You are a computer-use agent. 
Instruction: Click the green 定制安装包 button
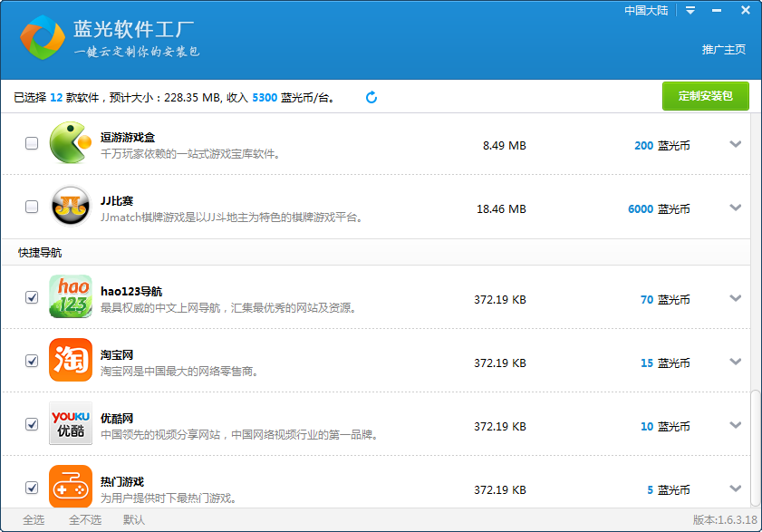(705, 94)
